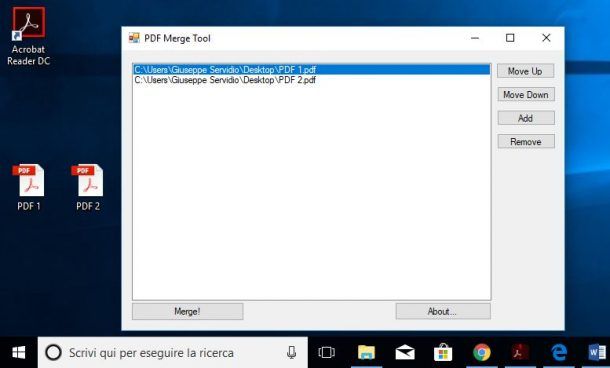The width and height of the screenshot is (610, 368).
Task: Select the PDF 1.pdf list entry
Action: pos(312,70)
